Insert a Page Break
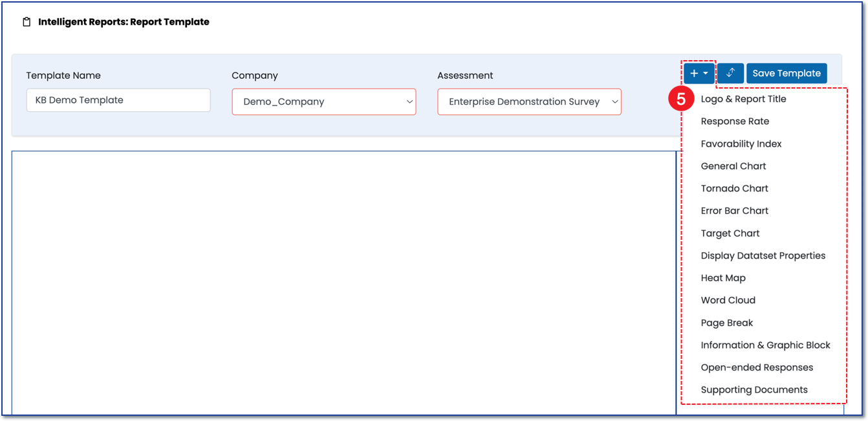 tap(727, 323)
